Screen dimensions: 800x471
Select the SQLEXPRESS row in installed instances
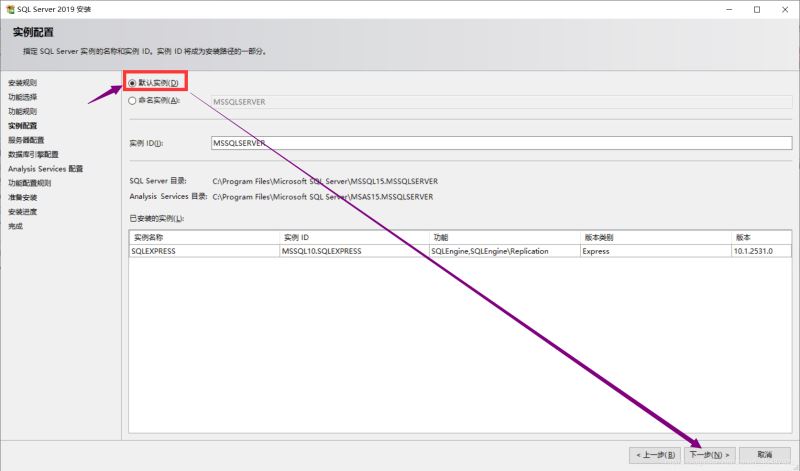[x=204, y=251]
